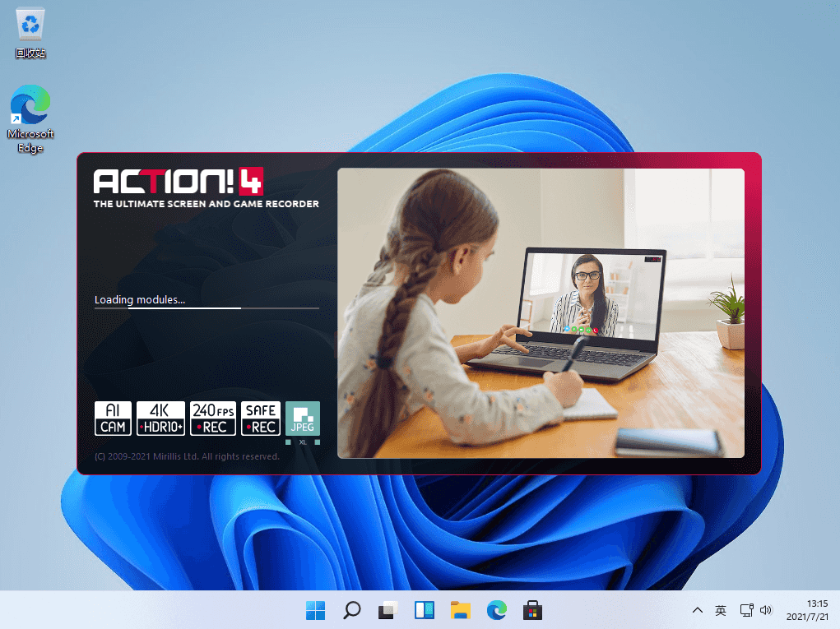Open the Widgets panel on the taskbar
Image resolution: width=840 pixels, height=629 pixels.
[425, 610]
